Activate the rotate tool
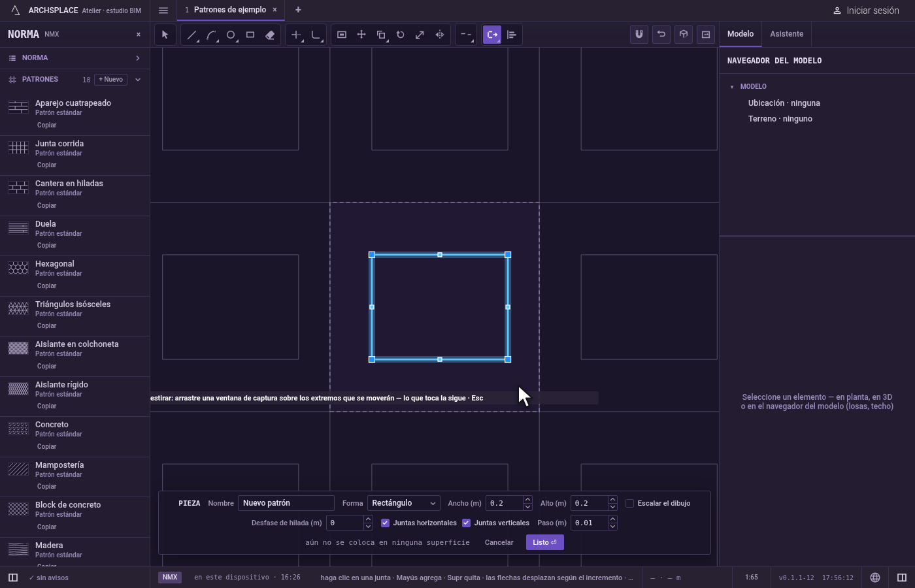915x588 pixels. click(x=401, y=35)
